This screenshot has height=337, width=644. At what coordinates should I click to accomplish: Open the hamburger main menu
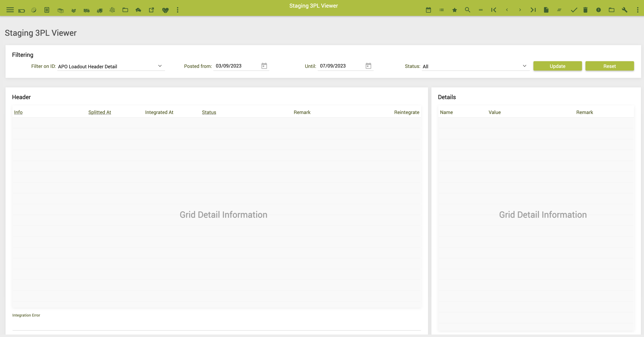tap(10, 10)
